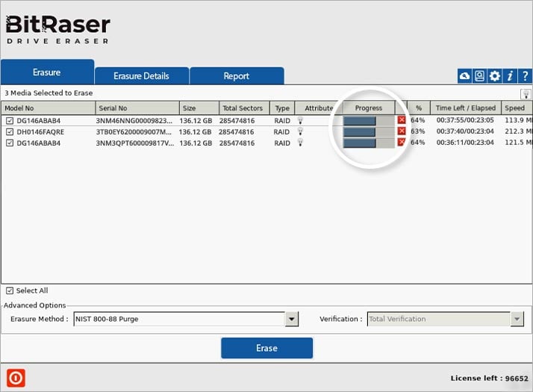This screenshot has height=392, width=533.
Task: Switch to the Erasure Details tab
Action: click(x=141, y=76)
